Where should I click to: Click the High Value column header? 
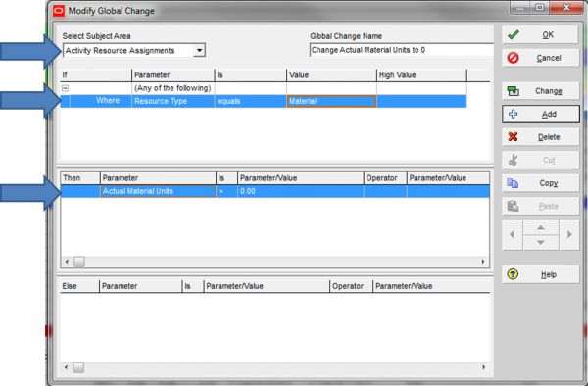click(x=421, y=75)
